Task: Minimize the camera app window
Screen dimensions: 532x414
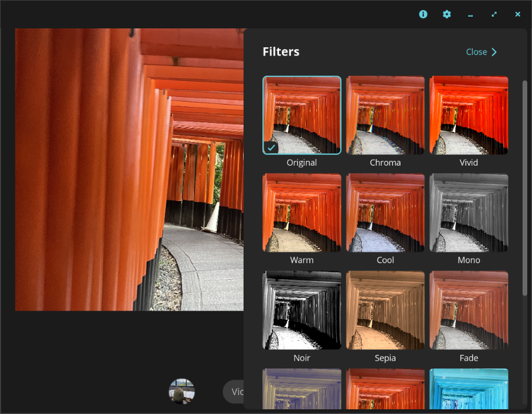Action: pos(471,15)
